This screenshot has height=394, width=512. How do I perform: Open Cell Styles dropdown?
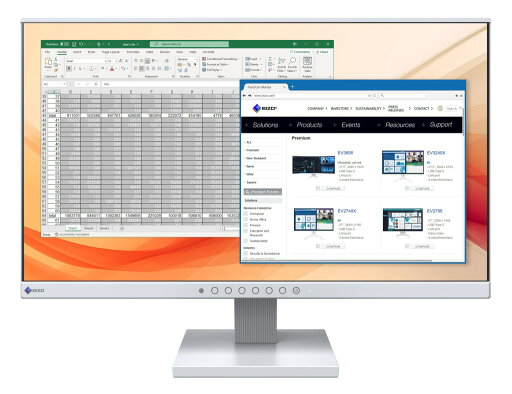tap(212, 70)
